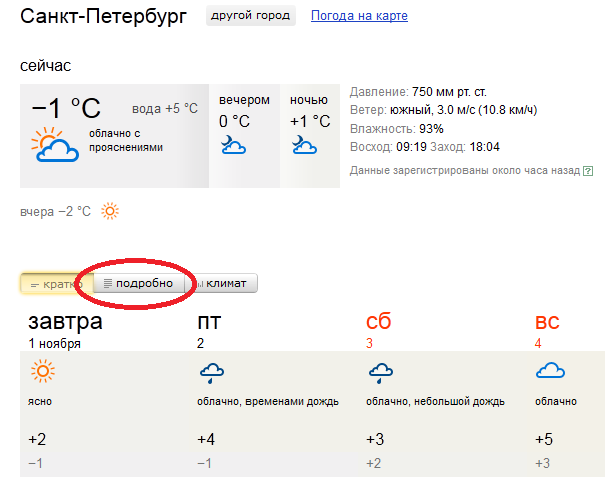Click the rain cloud icon under пт
605x479 pixels.
tap(211, 373)
